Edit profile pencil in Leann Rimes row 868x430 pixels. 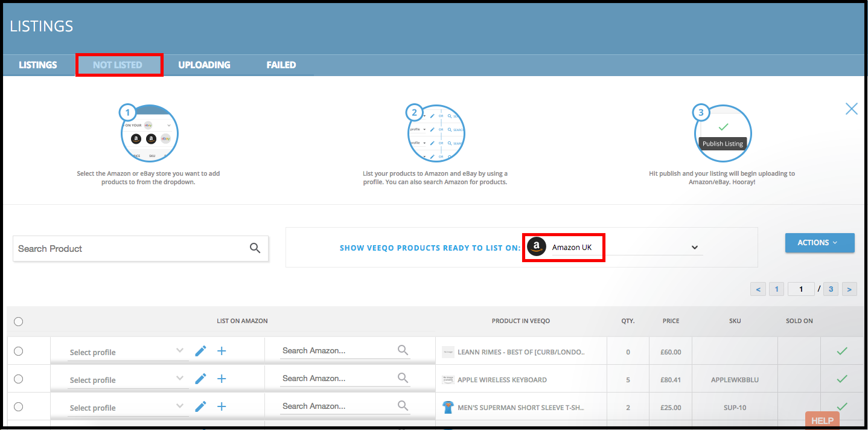click(201, 351)
